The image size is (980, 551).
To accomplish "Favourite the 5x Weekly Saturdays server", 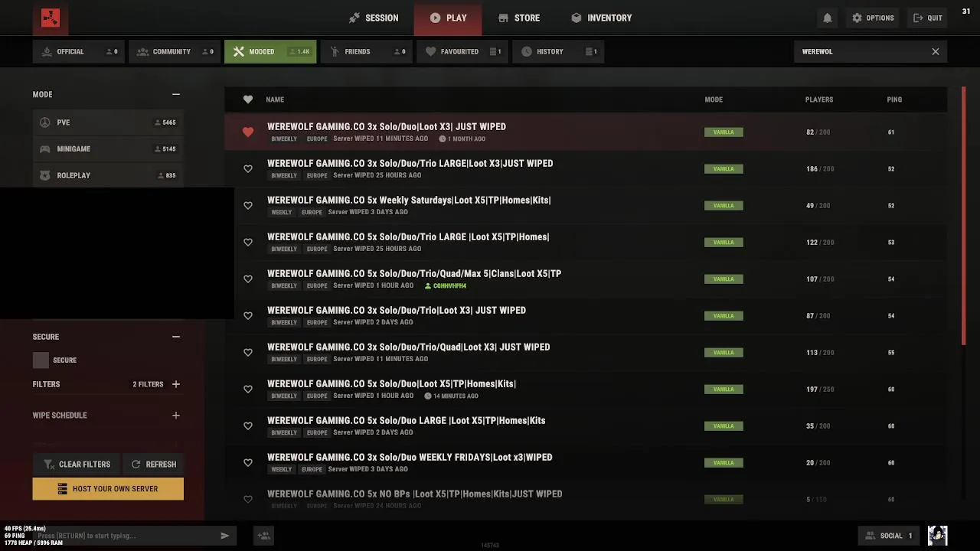I will tap(248, 206).
